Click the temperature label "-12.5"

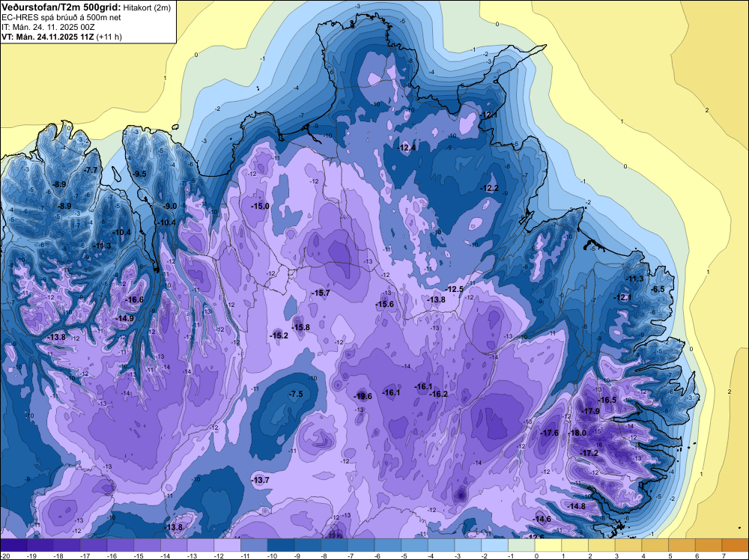pyautogui.click(x=455, y=289)
